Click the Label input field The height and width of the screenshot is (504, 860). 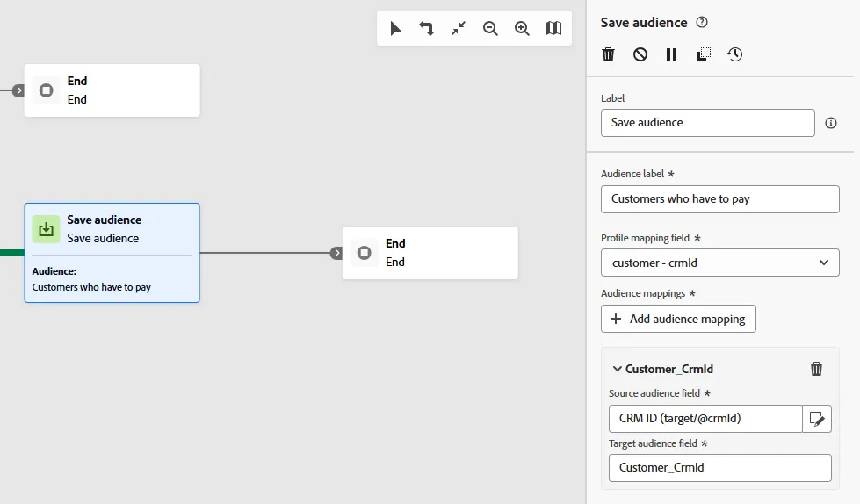[707, 123]
